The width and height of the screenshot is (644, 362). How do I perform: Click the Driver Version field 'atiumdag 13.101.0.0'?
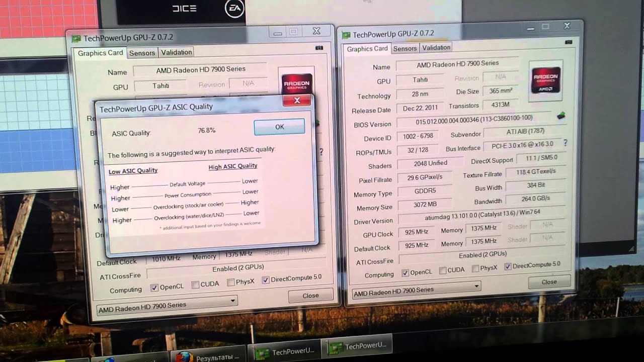point(483,215)
